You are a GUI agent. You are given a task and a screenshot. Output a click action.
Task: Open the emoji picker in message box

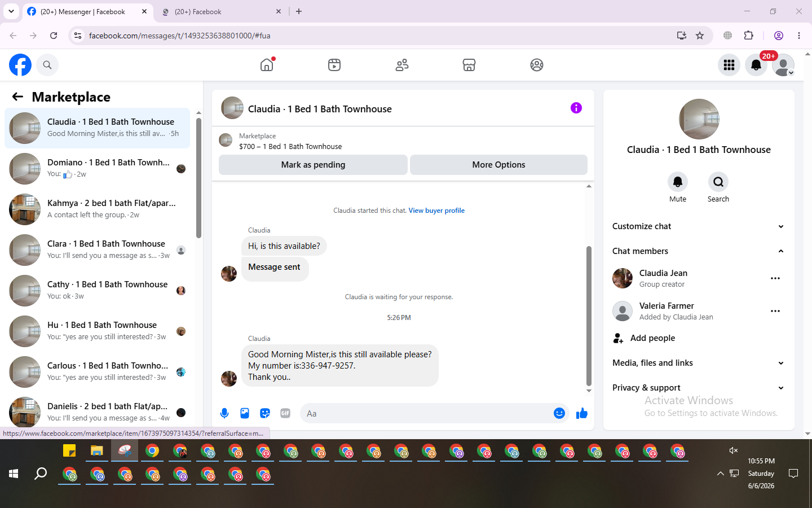click(559, 413)
